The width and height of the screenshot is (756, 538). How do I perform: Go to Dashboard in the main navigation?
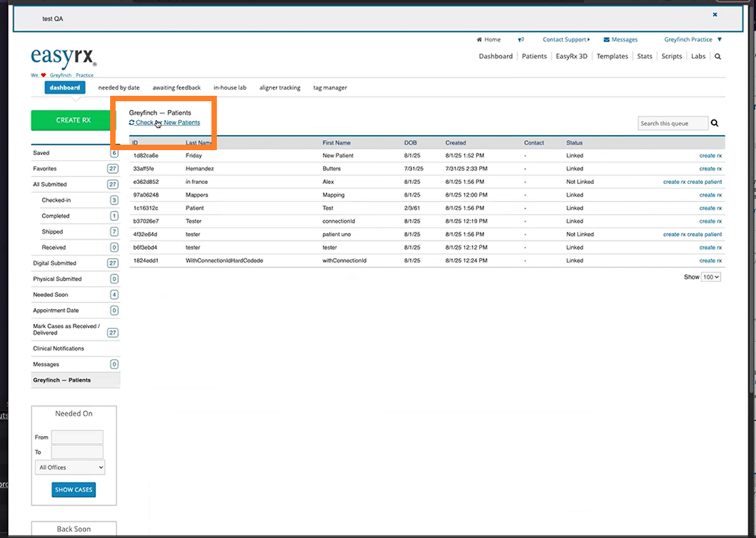tap(496, 56)
